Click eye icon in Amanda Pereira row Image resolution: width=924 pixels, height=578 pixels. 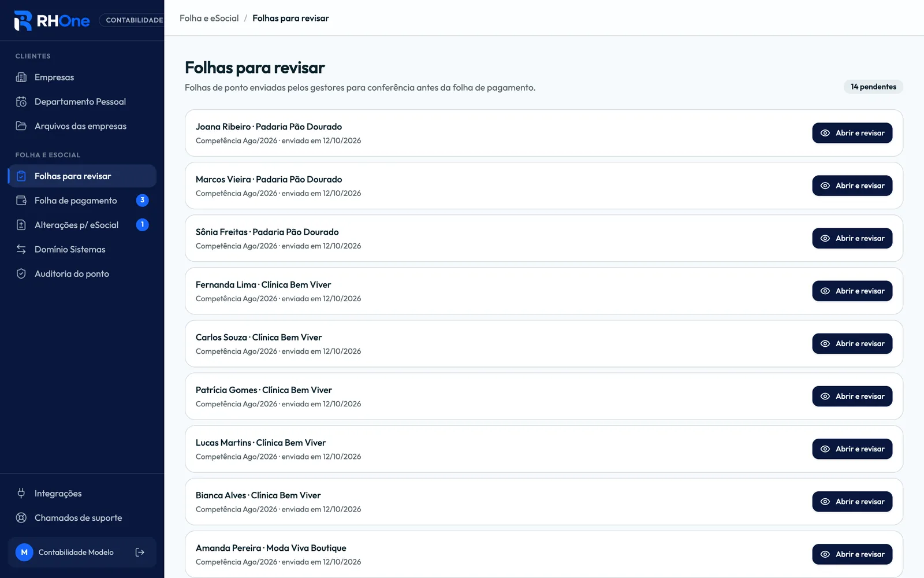point(825,554)
